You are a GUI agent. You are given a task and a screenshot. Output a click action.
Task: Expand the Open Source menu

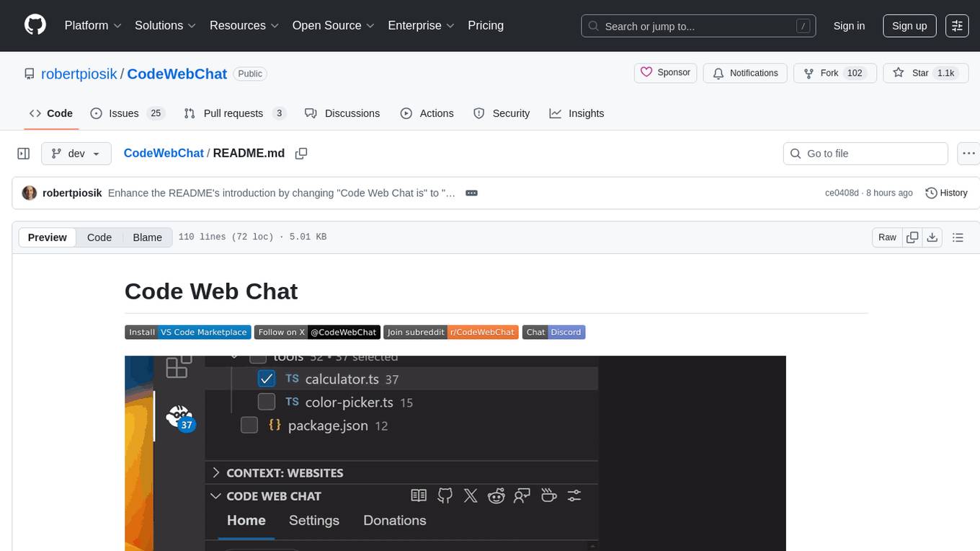(334, 25)
